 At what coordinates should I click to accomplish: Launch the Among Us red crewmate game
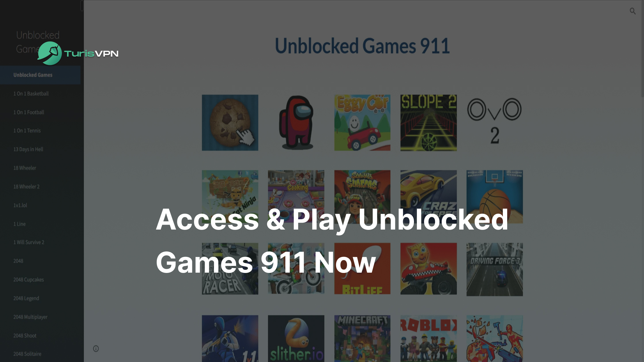(x=296, y=123)
